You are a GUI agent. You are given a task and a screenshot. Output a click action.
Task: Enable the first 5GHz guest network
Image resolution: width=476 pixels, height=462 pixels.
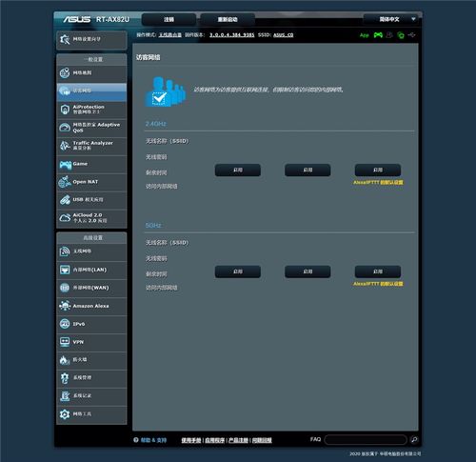238,271
